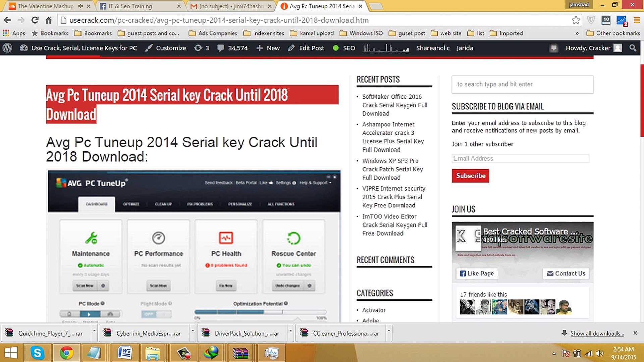Show hidden bookmarks with the chevron
Screen dimensions: 644x362
pyautogui.click(x=577, y=33)
